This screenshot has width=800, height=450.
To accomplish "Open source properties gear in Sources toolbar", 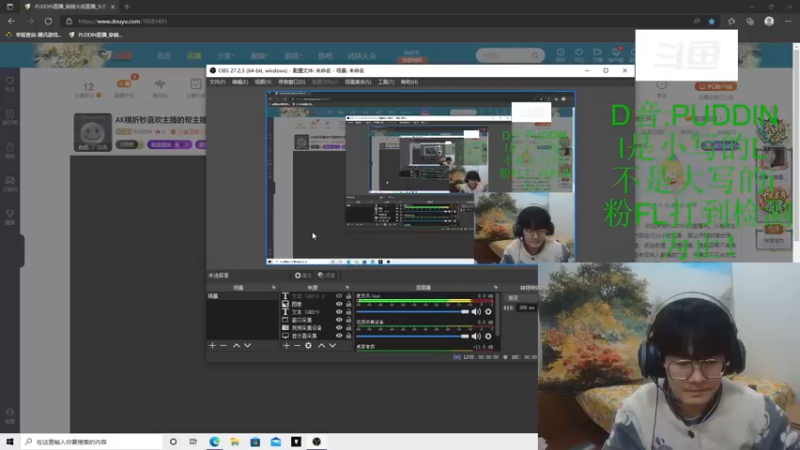I will [308, 345].
